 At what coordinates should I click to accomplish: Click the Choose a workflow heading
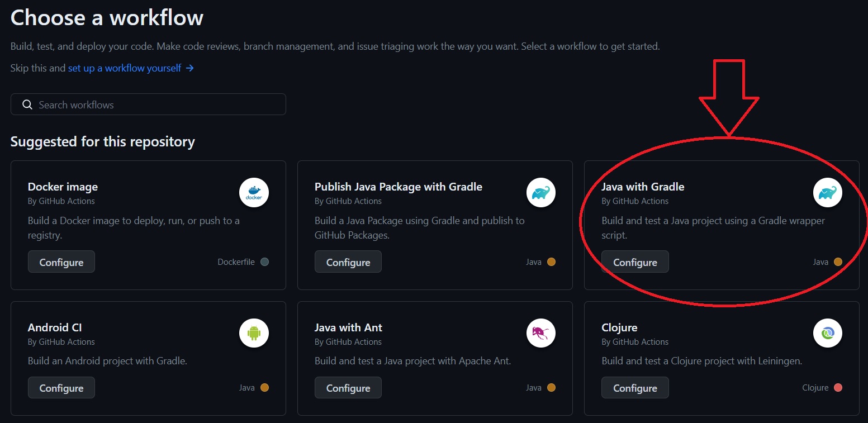tap(107, 18)
